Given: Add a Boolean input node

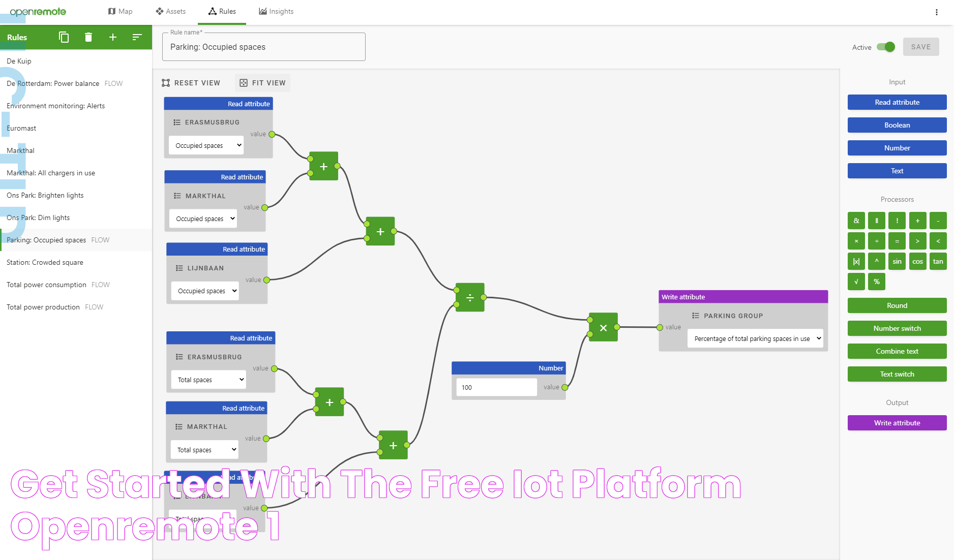Looking at the screenshot, I should [897, 125].
